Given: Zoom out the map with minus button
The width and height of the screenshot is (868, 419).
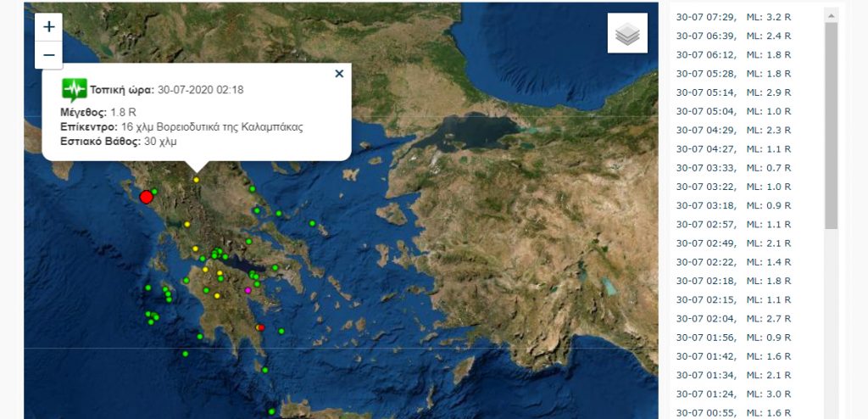Looking at the screenshot, I should (x=48, y=55).
